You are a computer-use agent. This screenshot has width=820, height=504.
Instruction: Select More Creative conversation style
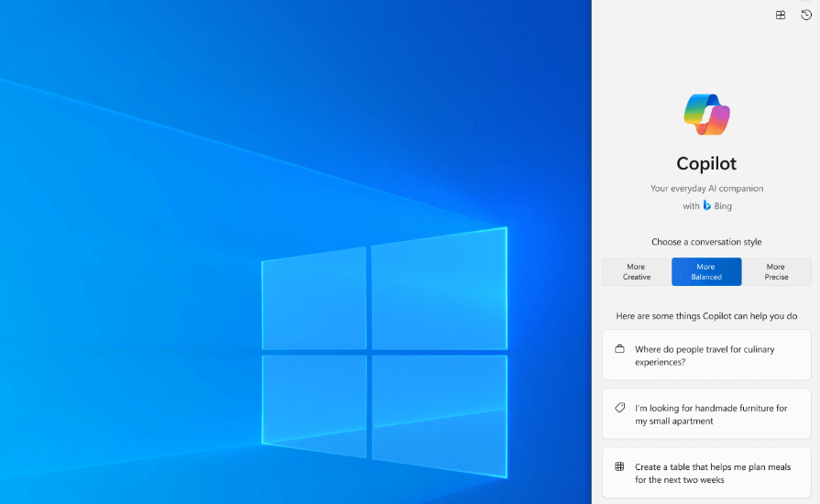(637, 272)
